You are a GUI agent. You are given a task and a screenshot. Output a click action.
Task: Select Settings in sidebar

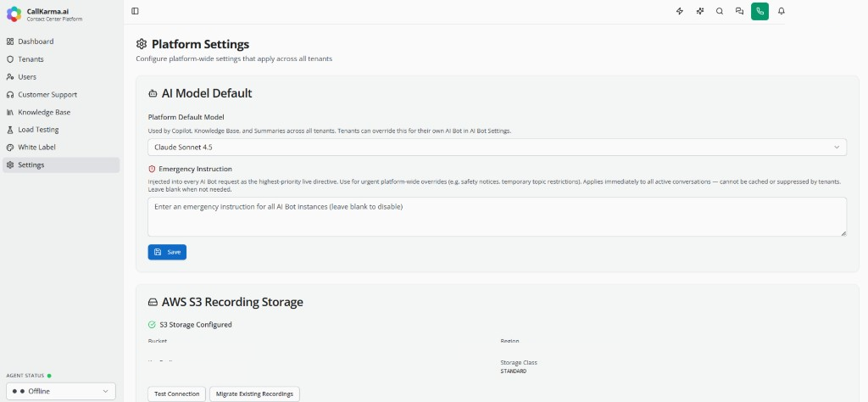[x=61, y=165]
